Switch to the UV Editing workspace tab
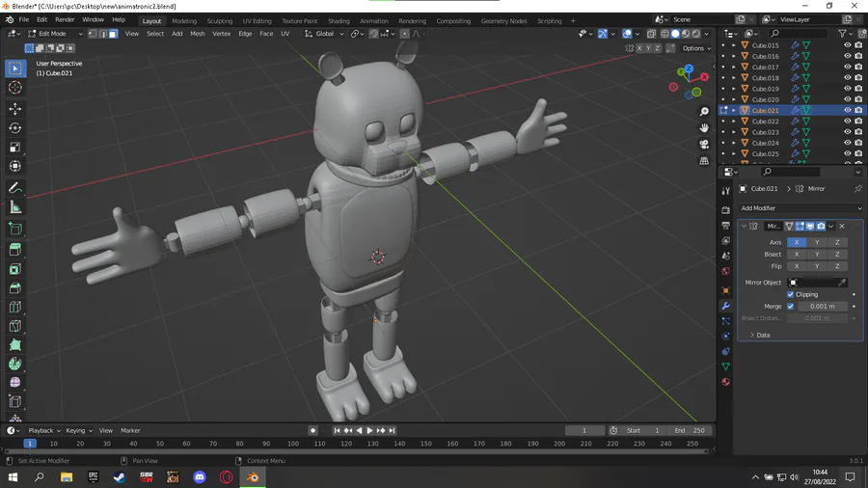The image size is (868, 488). 258,21
